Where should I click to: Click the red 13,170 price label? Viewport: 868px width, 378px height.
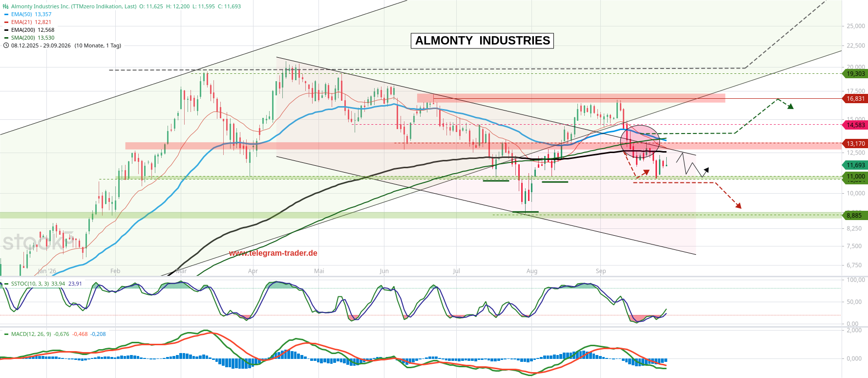pyautogui.click(x=855, y=144)
